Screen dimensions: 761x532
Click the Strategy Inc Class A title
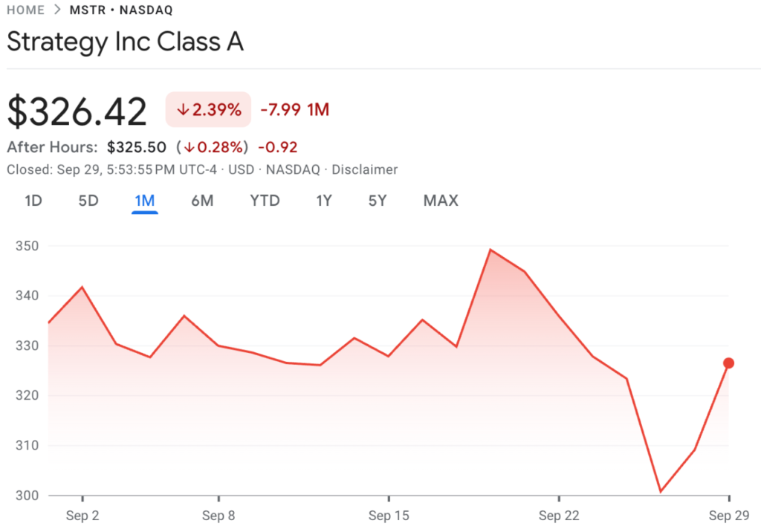pyautogui.click(x=125, y=42)
